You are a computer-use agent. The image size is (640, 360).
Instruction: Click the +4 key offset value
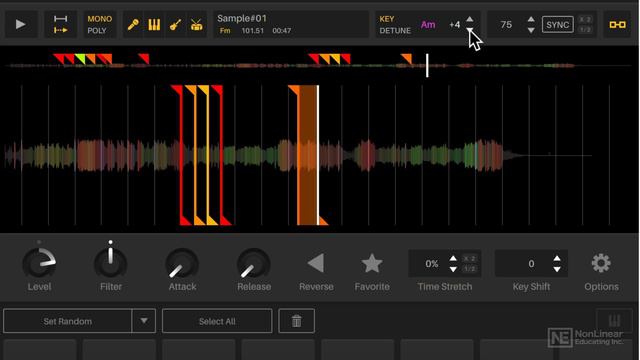pyautogui.click(x=454, y=25)
